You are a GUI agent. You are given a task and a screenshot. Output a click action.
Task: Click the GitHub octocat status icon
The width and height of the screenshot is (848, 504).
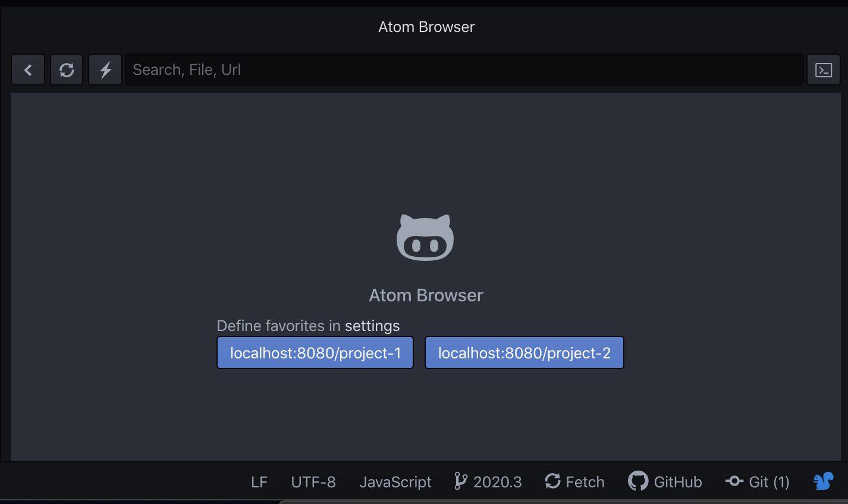point(638,481)
